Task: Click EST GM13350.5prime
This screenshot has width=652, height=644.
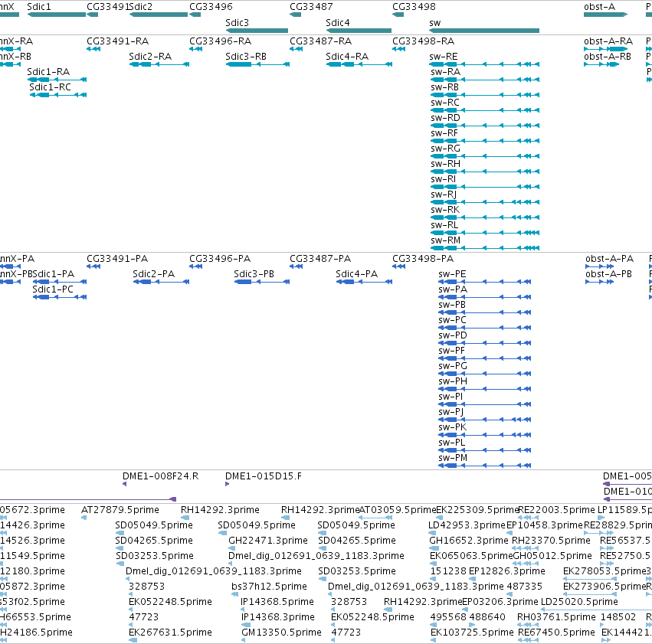Action: pos(243,640)
